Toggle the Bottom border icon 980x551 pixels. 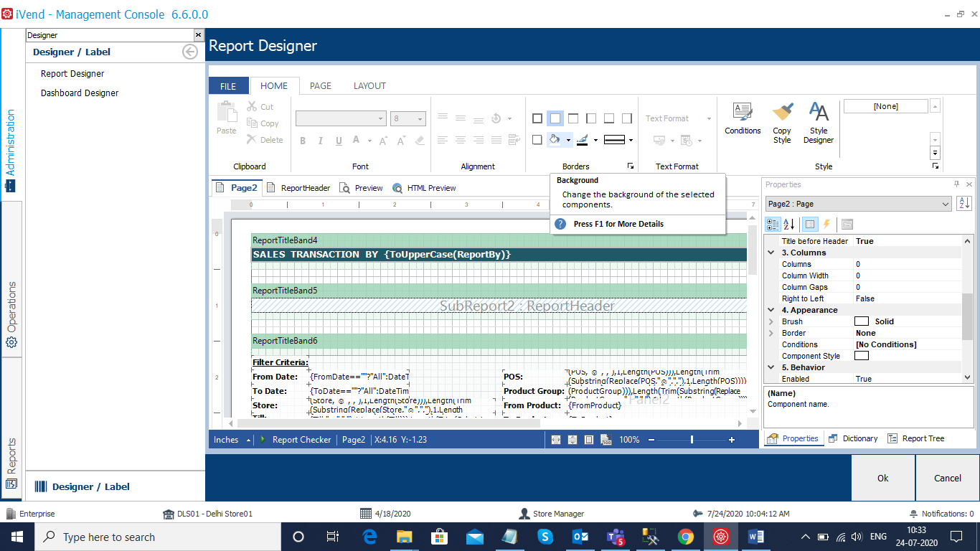[609, 118]
